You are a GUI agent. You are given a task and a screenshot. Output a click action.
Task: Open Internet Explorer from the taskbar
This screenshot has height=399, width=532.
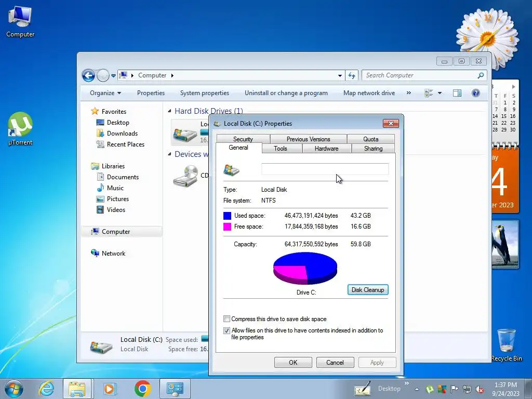[x=46, y=389]
